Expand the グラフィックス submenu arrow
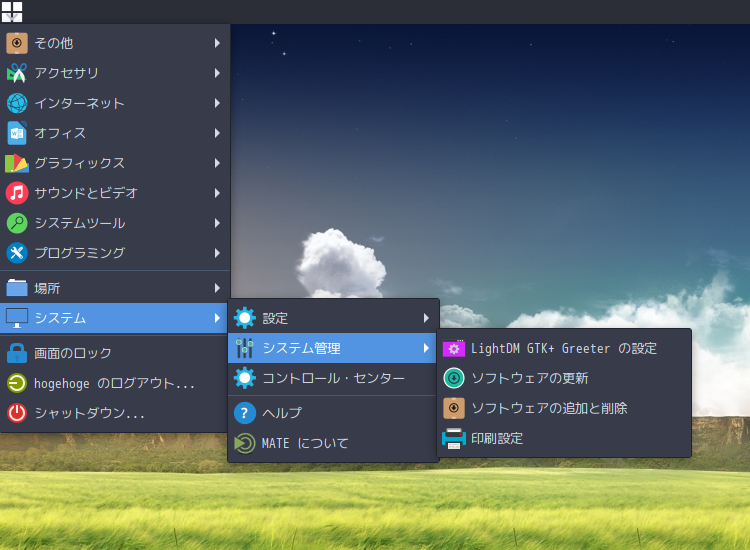 (x=217, y=163)
